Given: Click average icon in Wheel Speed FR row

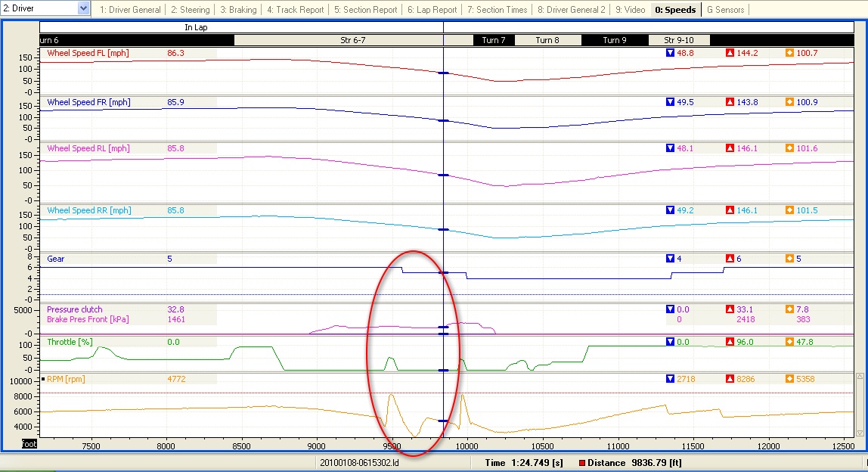Looking at the screenshot, I should pyautogui.click(x=789, y=102).
